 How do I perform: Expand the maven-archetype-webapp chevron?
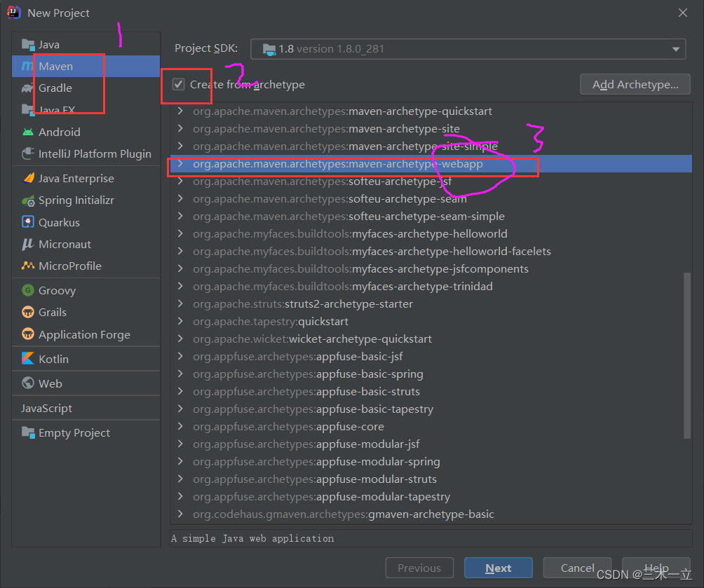pyautogui.click(x=180, y=164)
